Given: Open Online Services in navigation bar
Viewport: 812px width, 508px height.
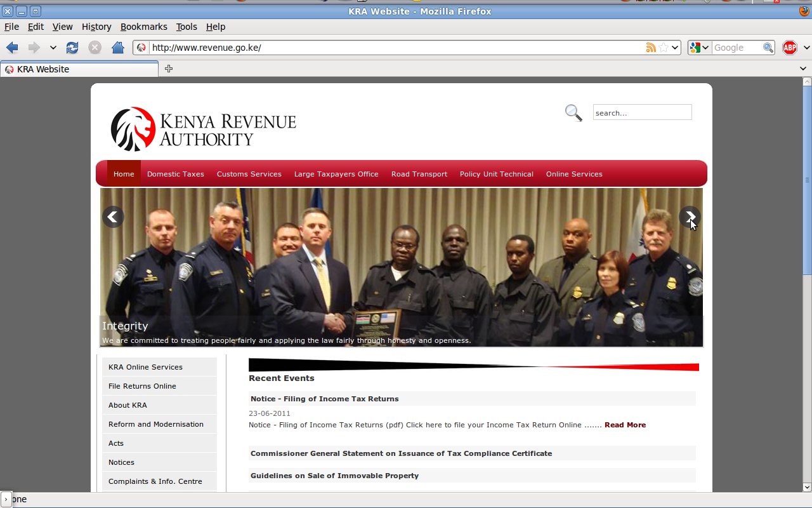Looking at the screenshot, I should (x=574, y=174).
